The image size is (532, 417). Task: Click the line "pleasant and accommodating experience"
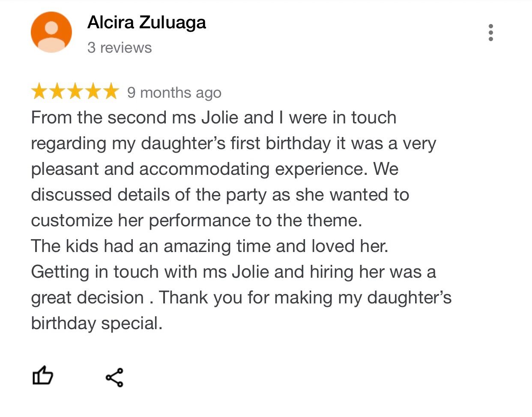(215, 169)
